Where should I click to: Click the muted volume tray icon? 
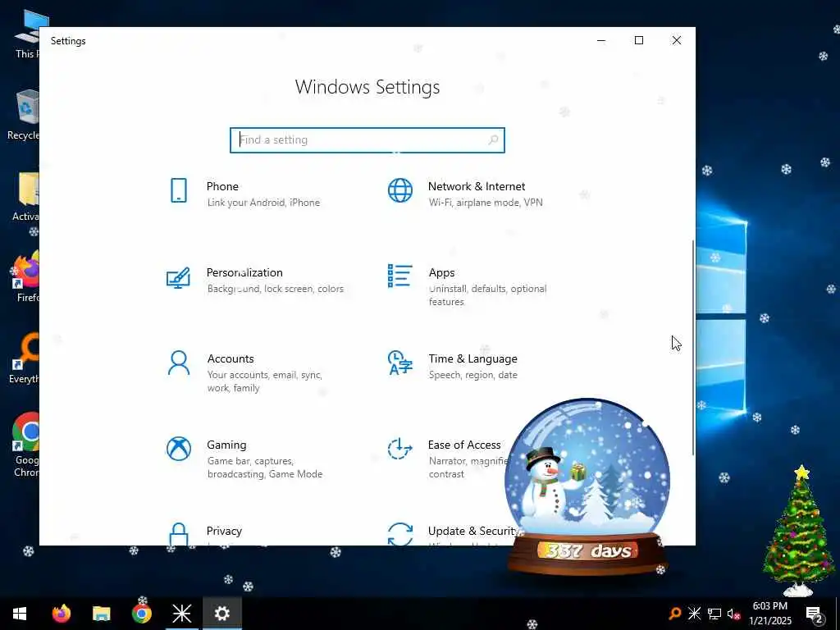coord(733,614)
